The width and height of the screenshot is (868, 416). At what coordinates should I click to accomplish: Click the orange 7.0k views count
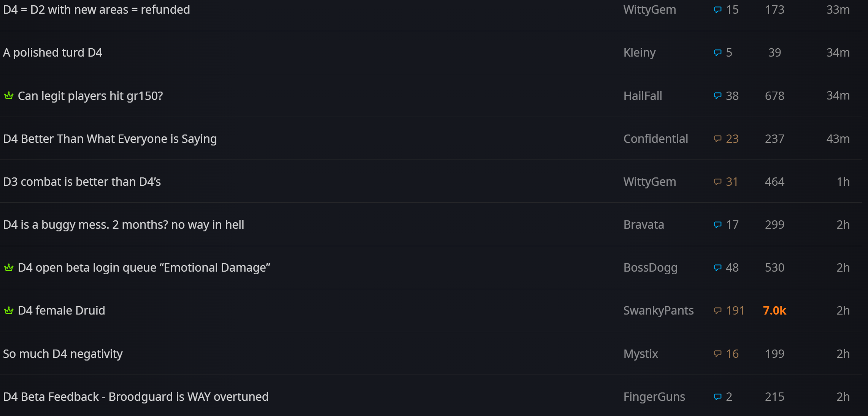tap(774, 310)
